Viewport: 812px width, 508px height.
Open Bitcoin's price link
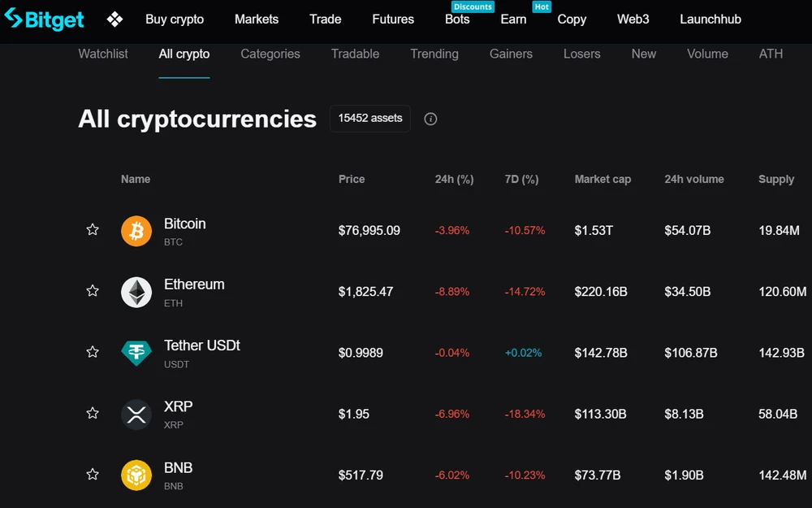pos(369,230)
